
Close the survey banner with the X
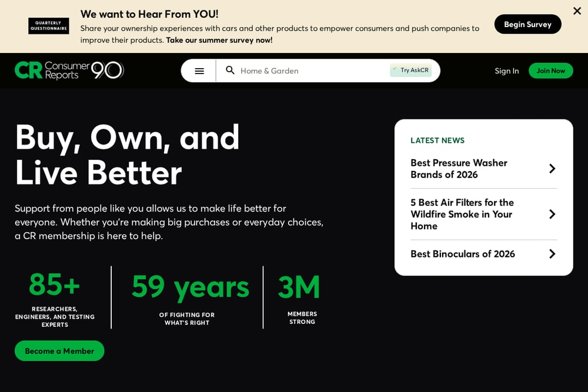pos(577,11)
